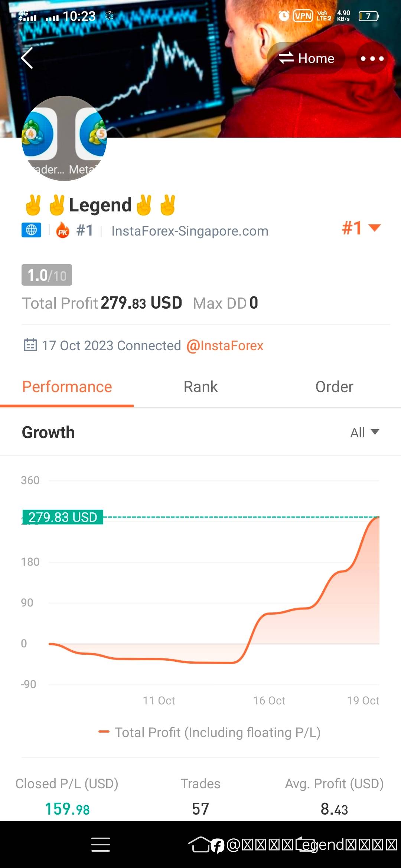Switch to the Rank tab
The width and height of the screenshot is (401, 868).
coord(200,387)
